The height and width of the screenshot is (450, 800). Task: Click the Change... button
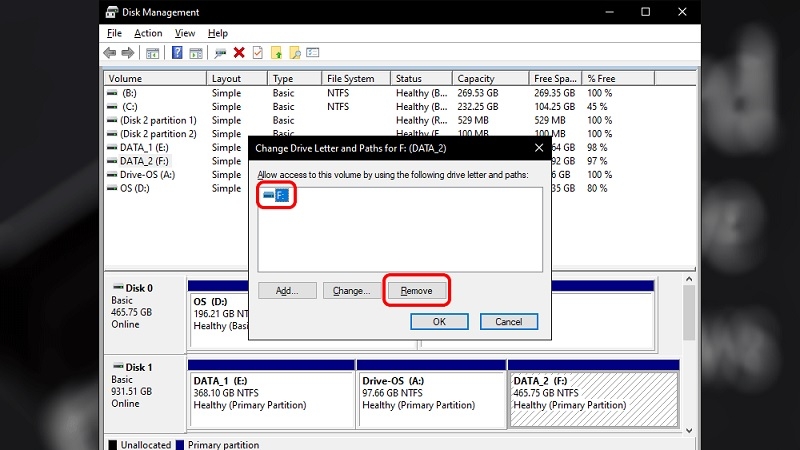tap(352, 291)
